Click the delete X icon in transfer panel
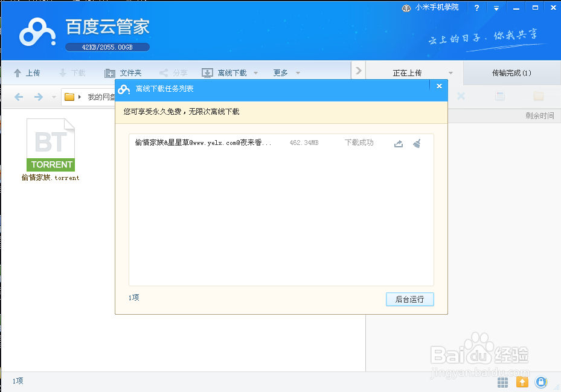The width and height of the screenshot is (561, 392). (461, 96)
